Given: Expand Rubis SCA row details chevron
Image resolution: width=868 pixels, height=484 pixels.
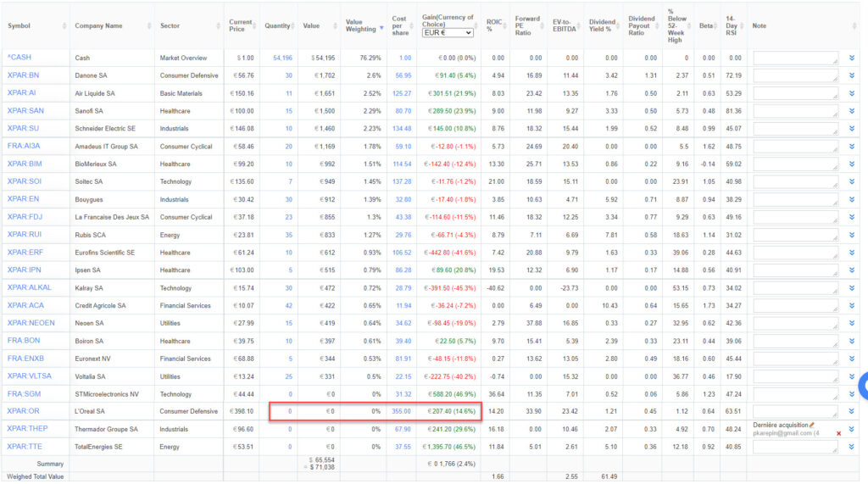Looking at the screenshot, I should pyautogui.click(x=852, y=235).
